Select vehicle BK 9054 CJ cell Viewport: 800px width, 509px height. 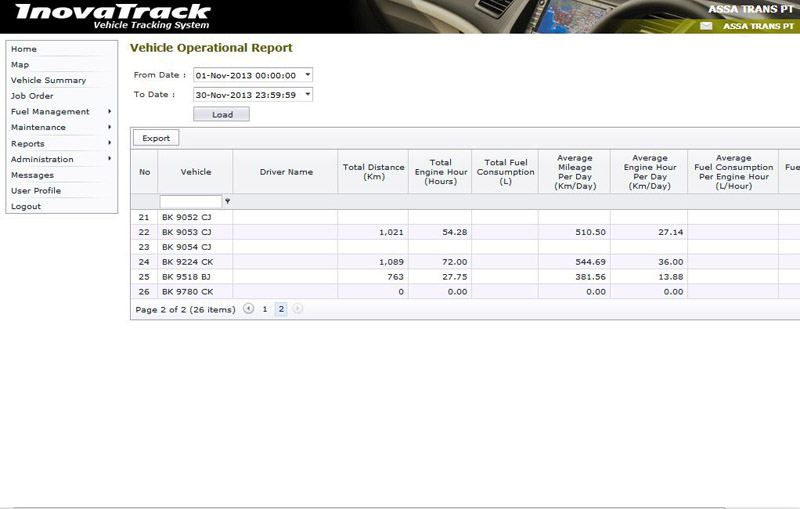195,247
